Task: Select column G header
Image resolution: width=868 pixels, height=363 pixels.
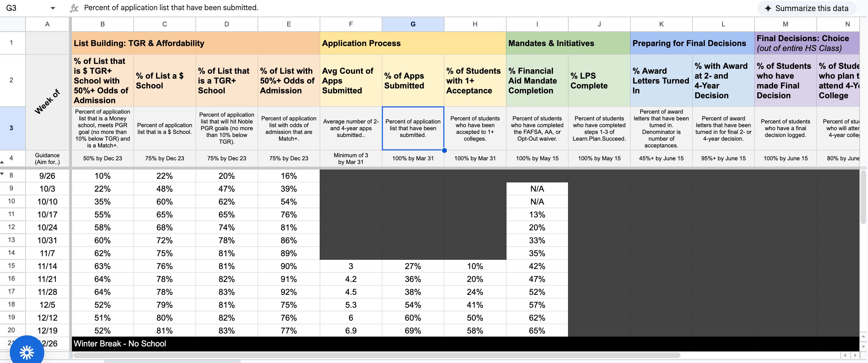Action: click(x=413, y=24)
